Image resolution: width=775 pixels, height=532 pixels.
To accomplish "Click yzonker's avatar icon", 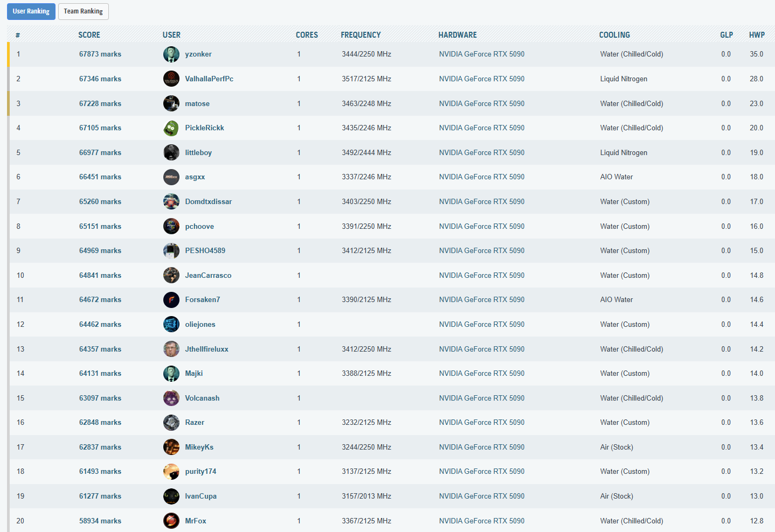I will pos(171,54).
